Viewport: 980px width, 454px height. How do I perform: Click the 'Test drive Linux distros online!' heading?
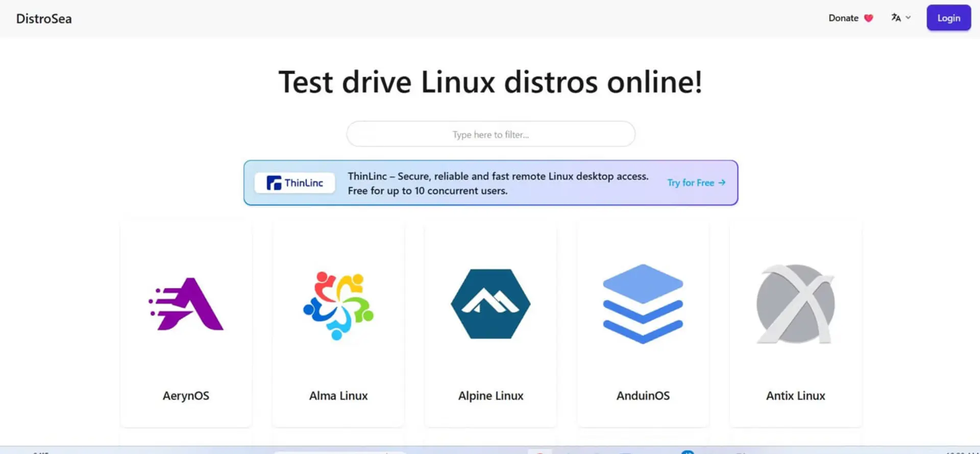click(491, 82)
